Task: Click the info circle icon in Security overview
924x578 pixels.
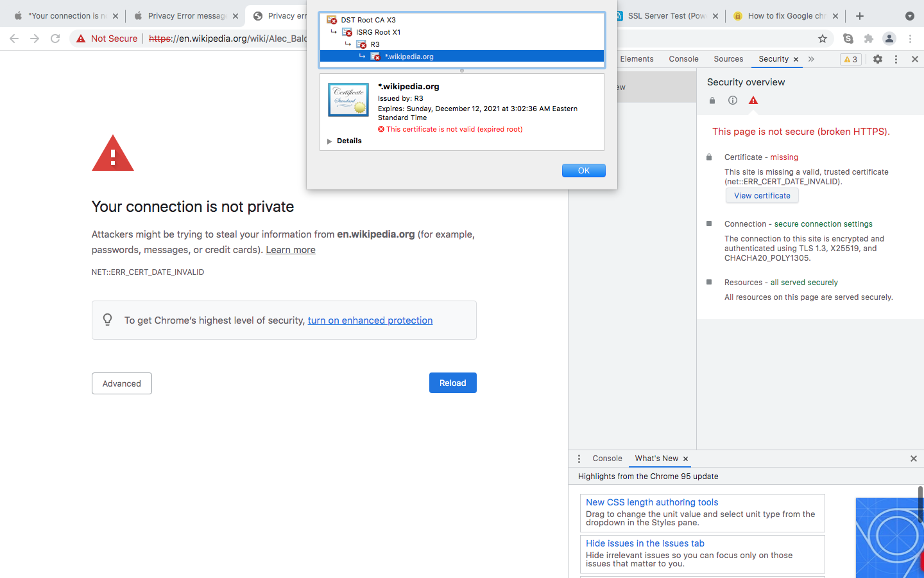Action: 733,100
